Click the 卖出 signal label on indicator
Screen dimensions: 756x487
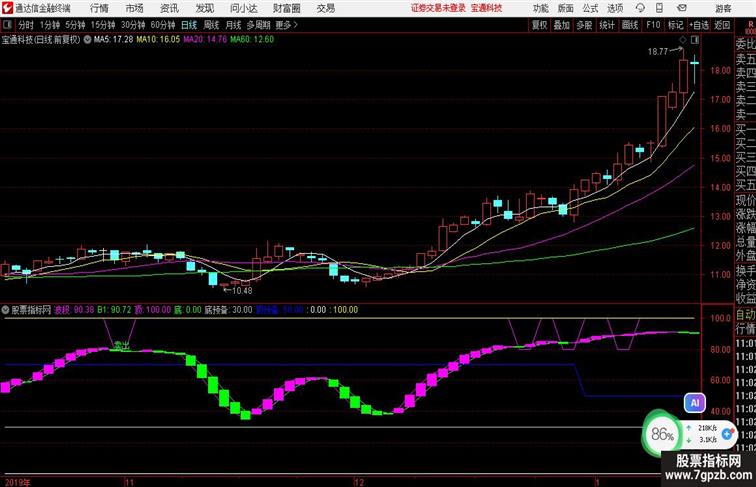click(122, 345)
